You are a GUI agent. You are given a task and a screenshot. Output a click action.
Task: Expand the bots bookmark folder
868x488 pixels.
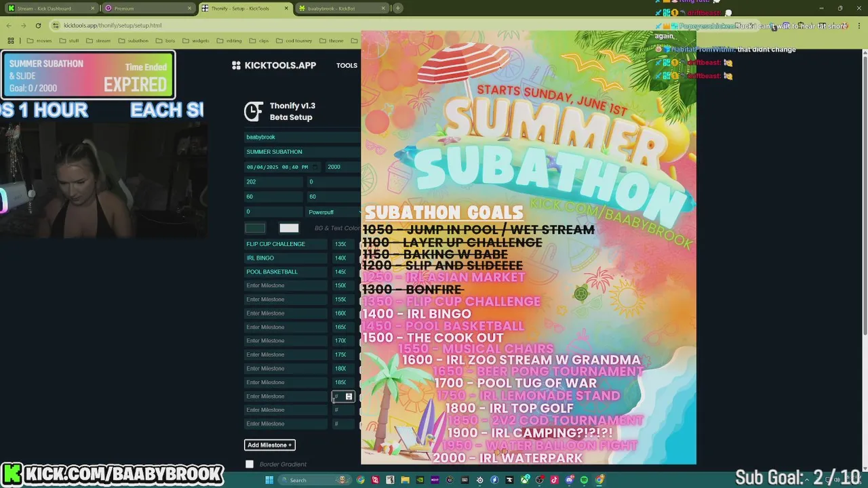click(x=166, y=41)
